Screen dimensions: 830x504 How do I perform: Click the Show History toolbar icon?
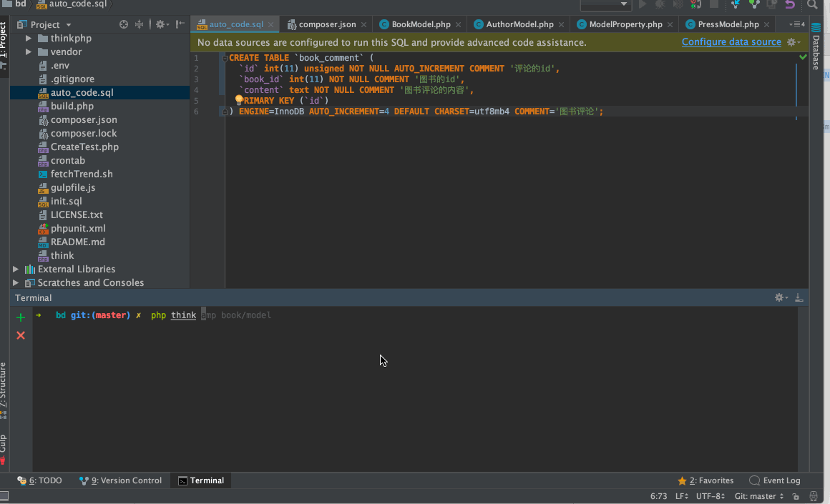772,4
